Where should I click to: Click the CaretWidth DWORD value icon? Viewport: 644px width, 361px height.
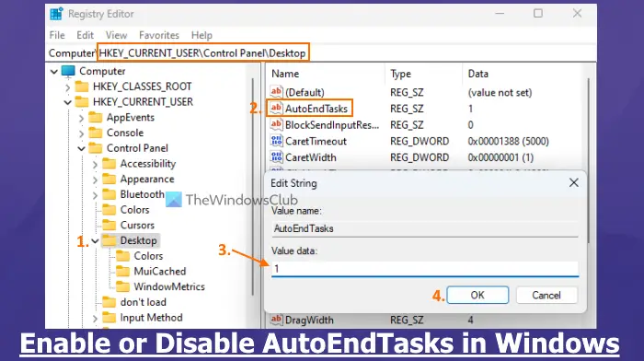(x=276, y=157)
